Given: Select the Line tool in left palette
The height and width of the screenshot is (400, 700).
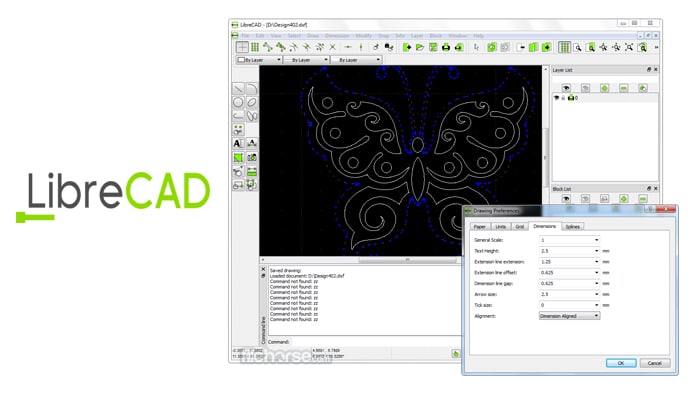Looking at the screenshot, I should (x=238, y=88).
